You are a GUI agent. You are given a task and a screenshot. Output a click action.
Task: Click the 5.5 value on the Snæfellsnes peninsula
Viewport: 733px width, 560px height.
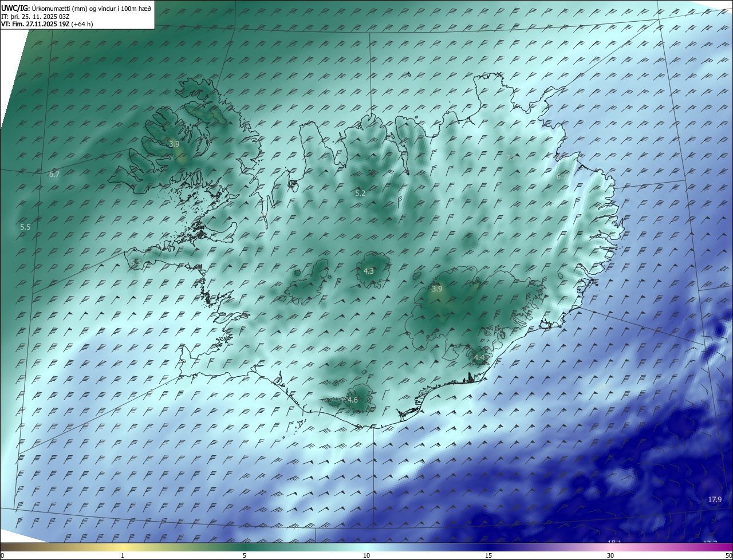(x=136, y=262)
